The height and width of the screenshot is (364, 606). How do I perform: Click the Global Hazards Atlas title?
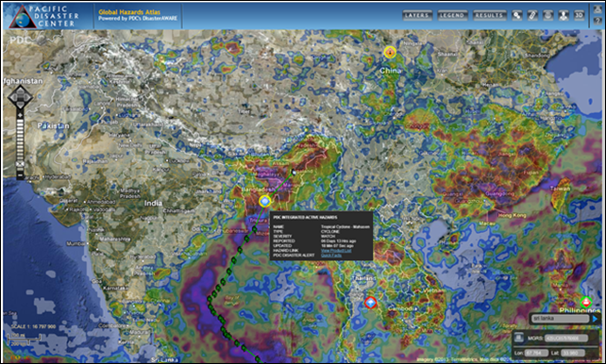(129, 12)
